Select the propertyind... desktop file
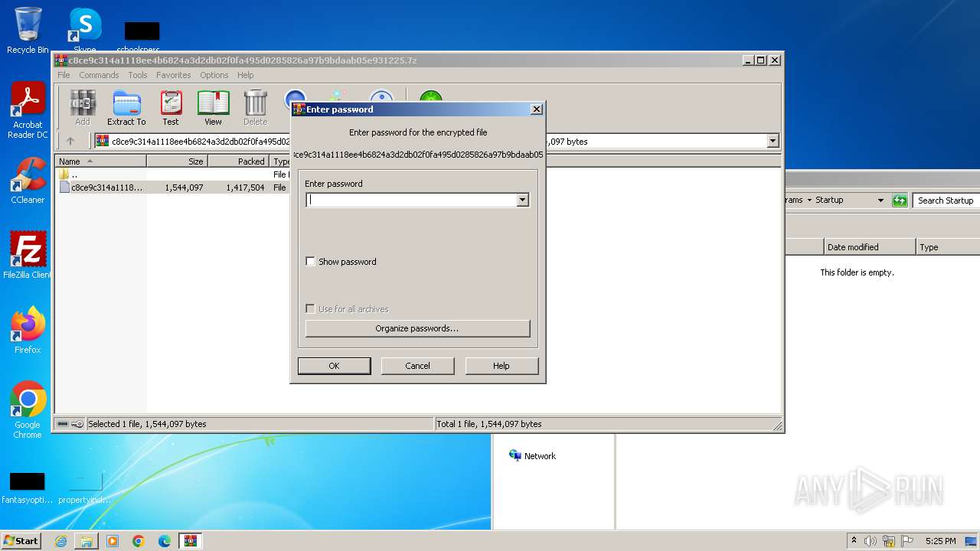The width and height of the screenshot is (980, 551). pos(85,488)
